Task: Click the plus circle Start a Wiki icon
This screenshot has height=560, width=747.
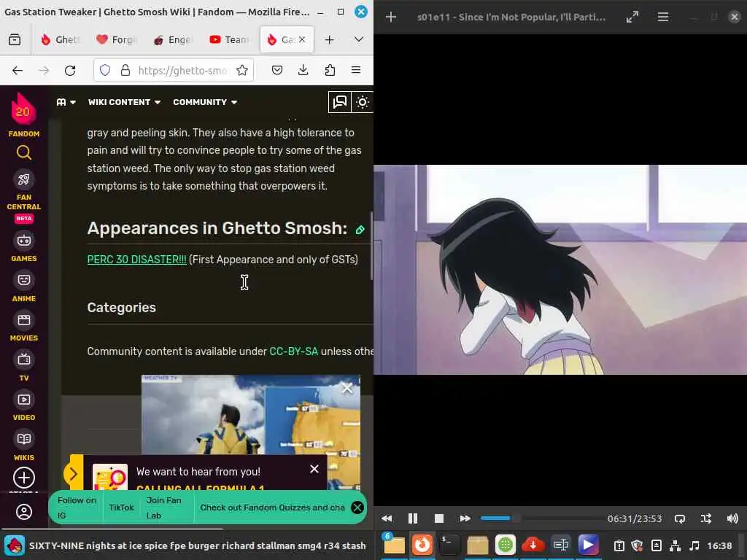Action: point(24,478)
